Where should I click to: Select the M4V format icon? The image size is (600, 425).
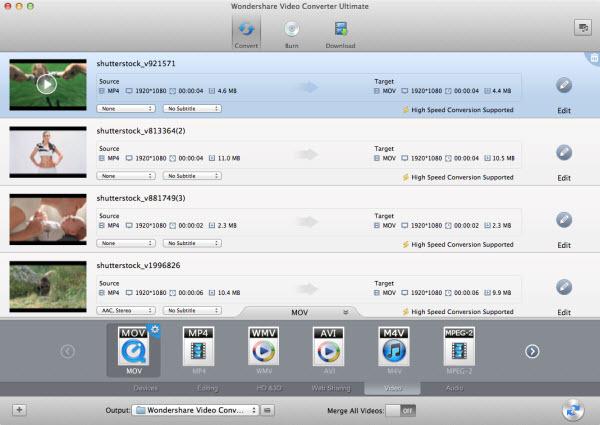(x=394, y=346)
